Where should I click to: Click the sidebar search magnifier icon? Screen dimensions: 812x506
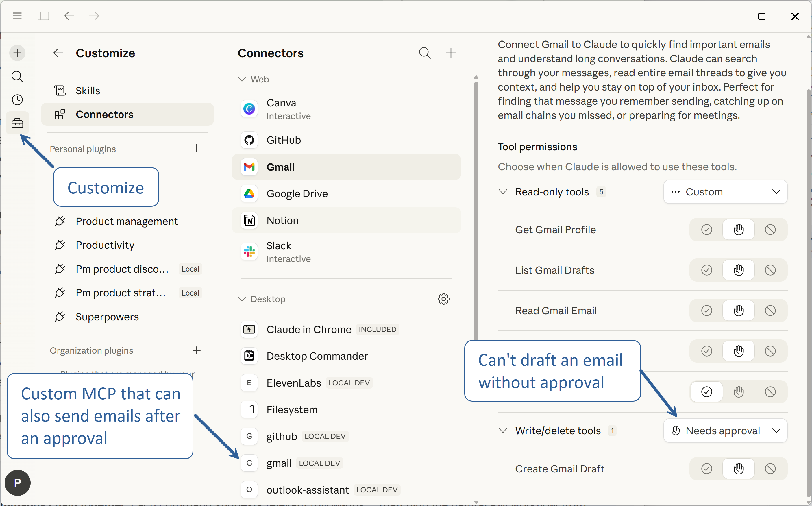tap(17, 77)
